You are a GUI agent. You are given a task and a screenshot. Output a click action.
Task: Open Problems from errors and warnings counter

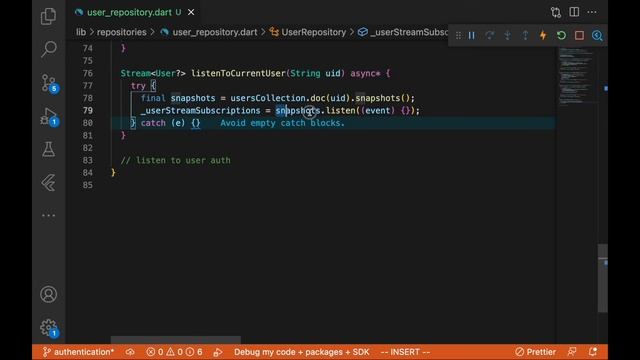pyautogui.click(x=174, y=352)
